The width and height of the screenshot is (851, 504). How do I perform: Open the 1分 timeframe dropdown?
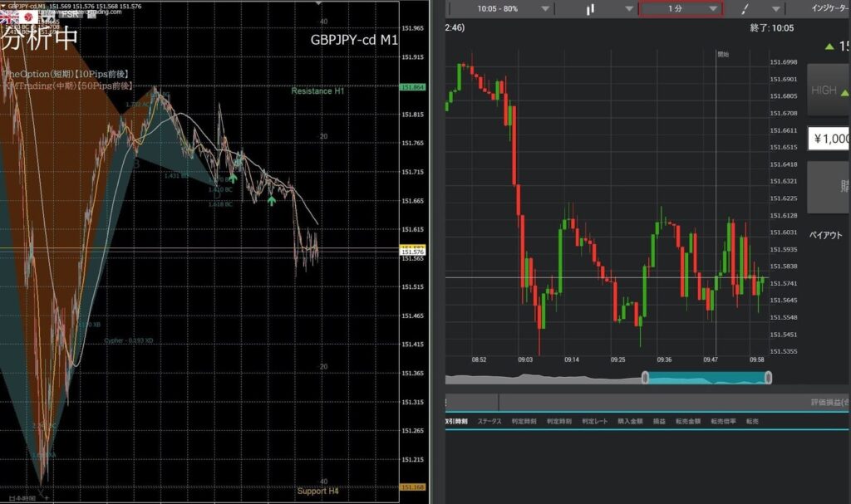tap(681, 8)
